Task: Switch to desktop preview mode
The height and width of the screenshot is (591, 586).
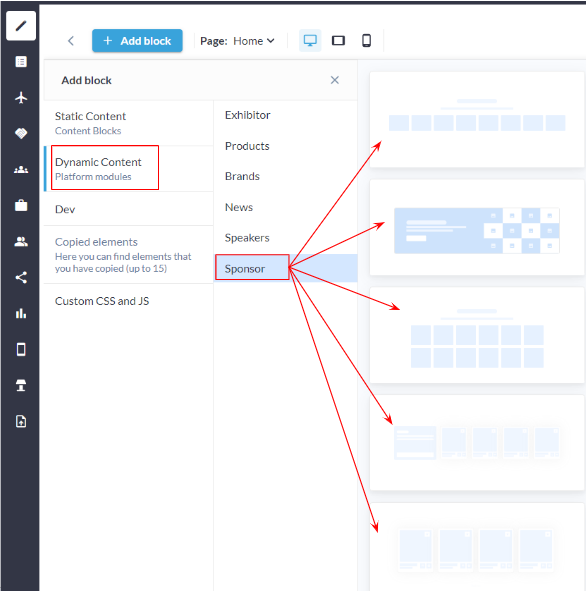Action: [310, 40]
